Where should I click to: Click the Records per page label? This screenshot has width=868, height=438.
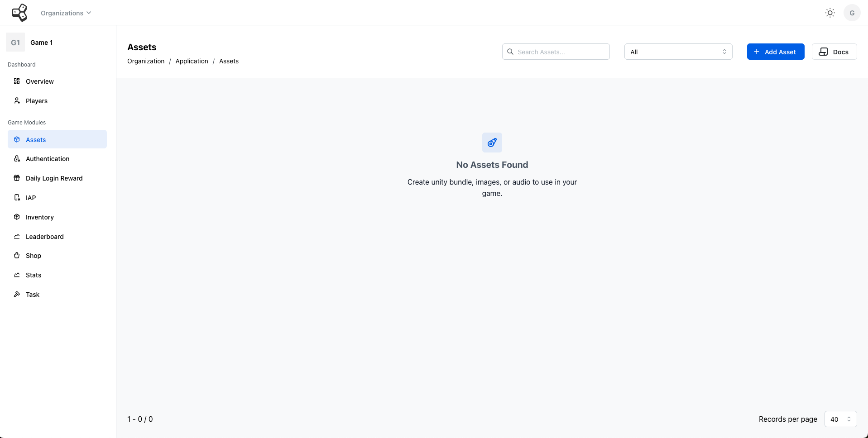788,419
